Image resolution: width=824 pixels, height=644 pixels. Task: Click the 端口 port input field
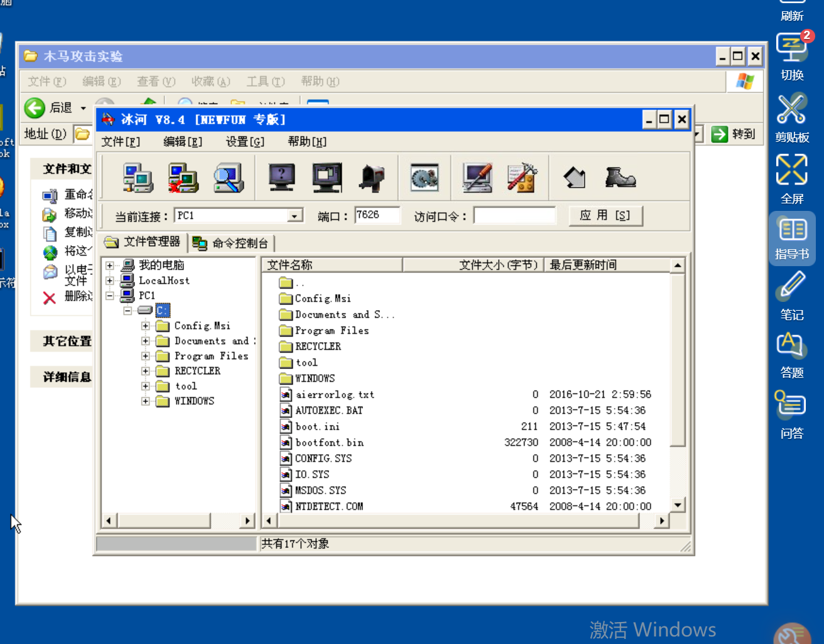[x=377, y=215]
